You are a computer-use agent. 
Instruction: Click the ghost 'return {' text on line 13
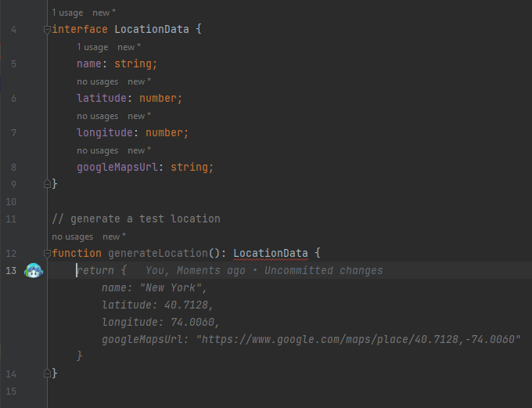click(102, 271)
